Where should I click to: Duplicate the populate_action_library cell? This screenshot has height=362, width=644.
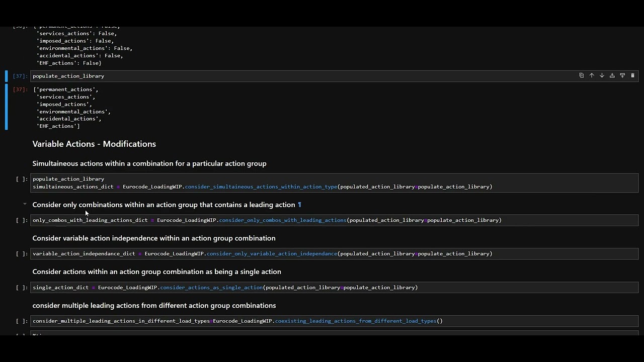pos(581,75)
